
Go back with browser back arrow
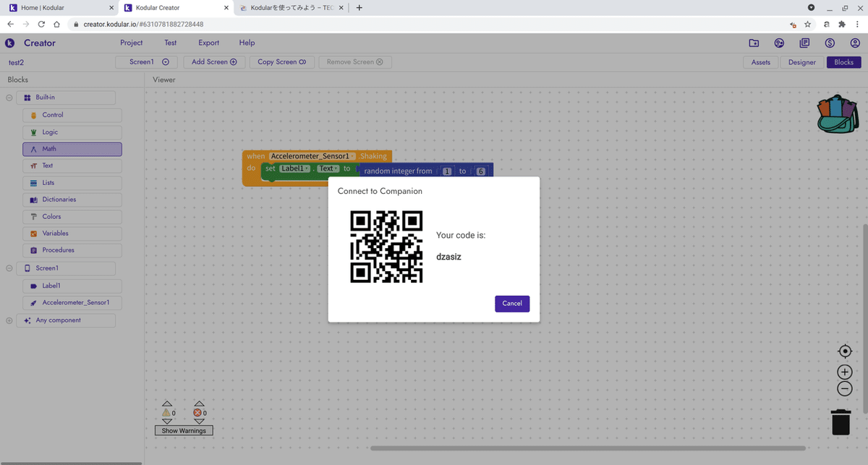[10, 24]
